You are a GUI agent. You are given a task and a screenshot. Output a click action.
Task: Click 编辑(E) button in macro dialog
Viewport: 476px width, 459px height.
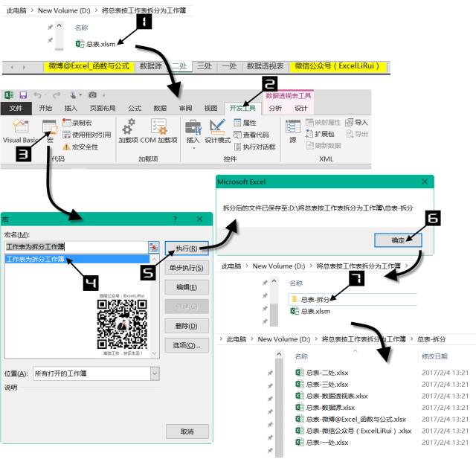click(187, 287)
